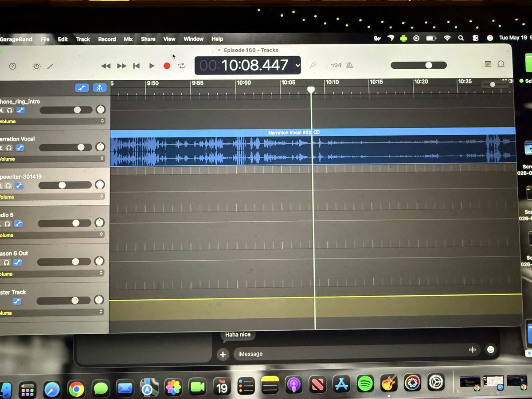Open the Loop Browser button
Image resolution: width=532 pixels, height=399 pixels.
[x=501, y=64]
